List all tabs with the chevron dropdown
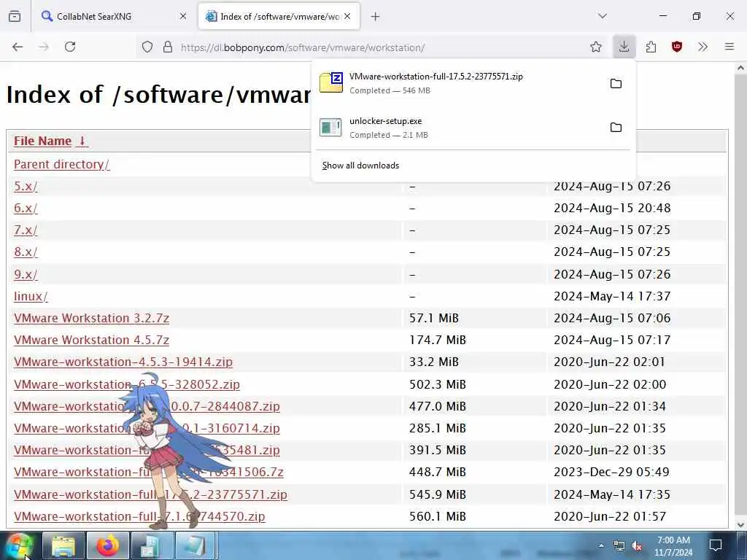This screenshot has height=560, width=747. tap(603, 16)
